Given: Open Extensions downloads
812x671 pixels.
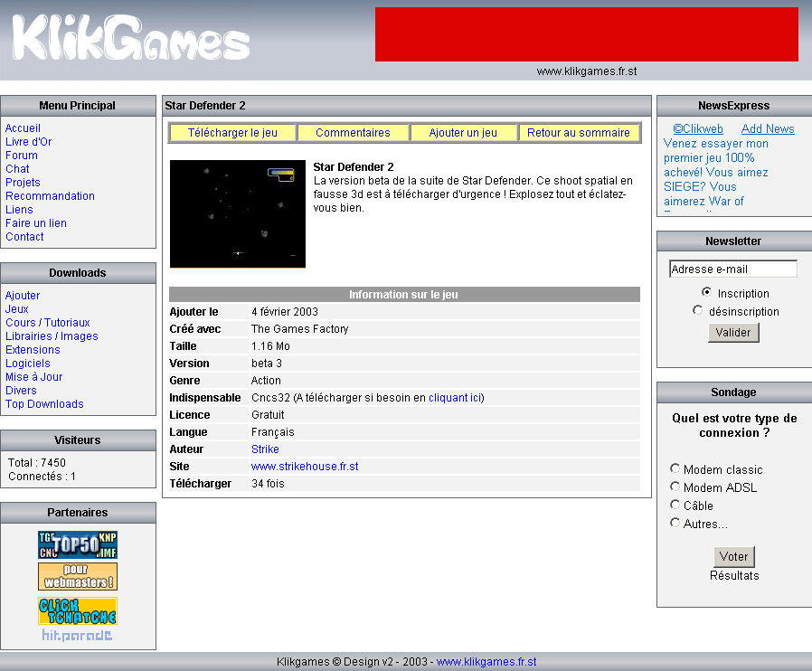Looking at the screenshot, I should pos(33,349).
